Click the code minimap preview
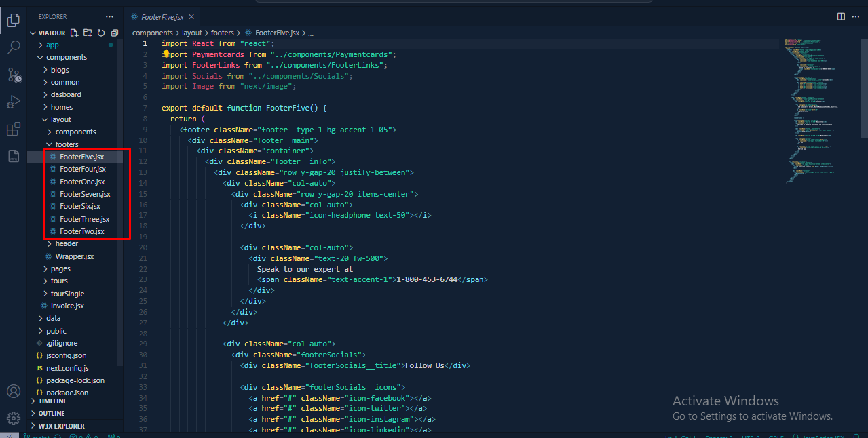The width and height of the screenshot is (868, 438). pos(810,108)
